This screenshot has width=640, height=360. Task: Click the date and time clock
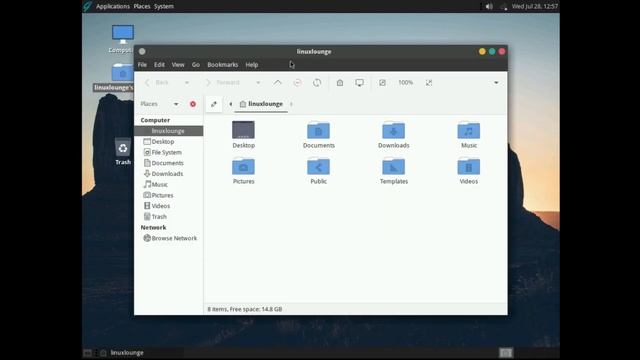(535, 6)
